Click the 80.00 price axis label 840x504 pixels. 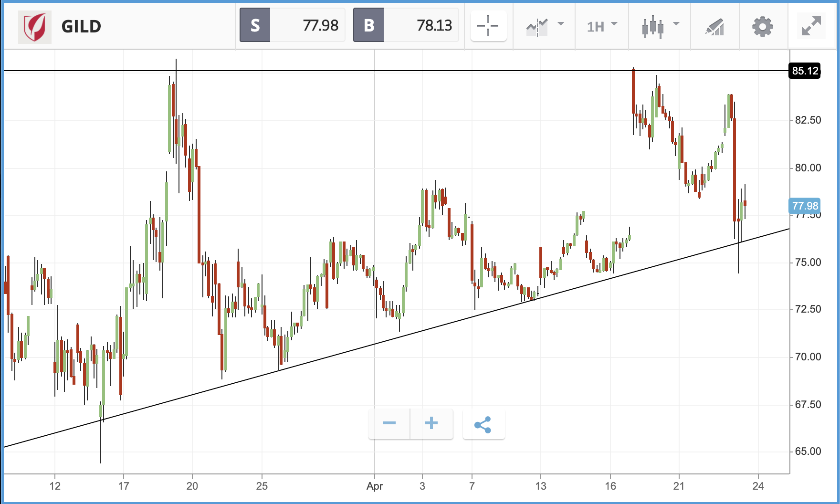point(808,168)
